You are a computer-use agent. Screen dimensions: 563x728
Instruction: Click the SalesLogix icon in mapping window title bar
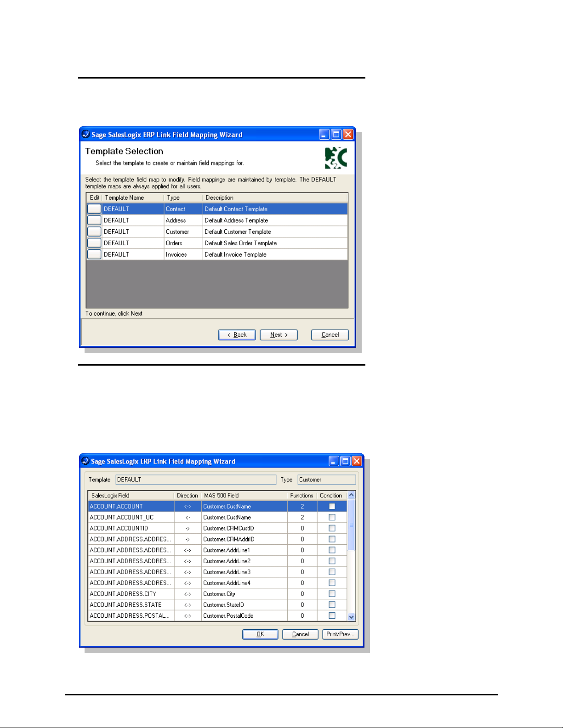point(85,461)
